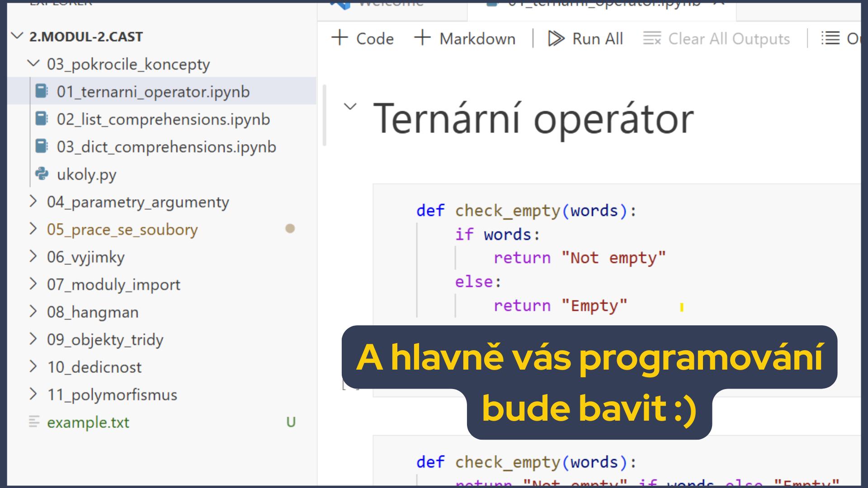Click the Run All play icon
Image resolution: width=868 pixels, height=488 pixels.
pyautogui.click(x=556, y=38)
